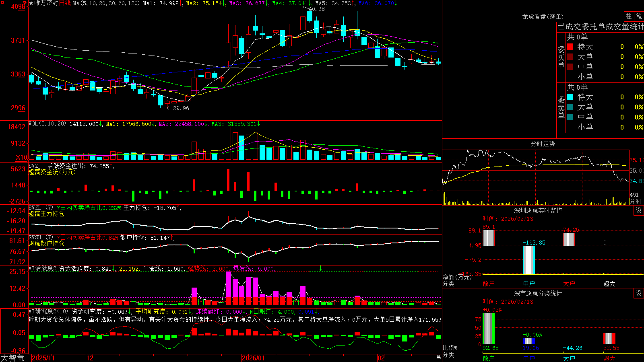Click the teal 中单 sell order swatch
The width and height of the screenshot is (644, 362).
pyautogui.click(x=570, y=117)
